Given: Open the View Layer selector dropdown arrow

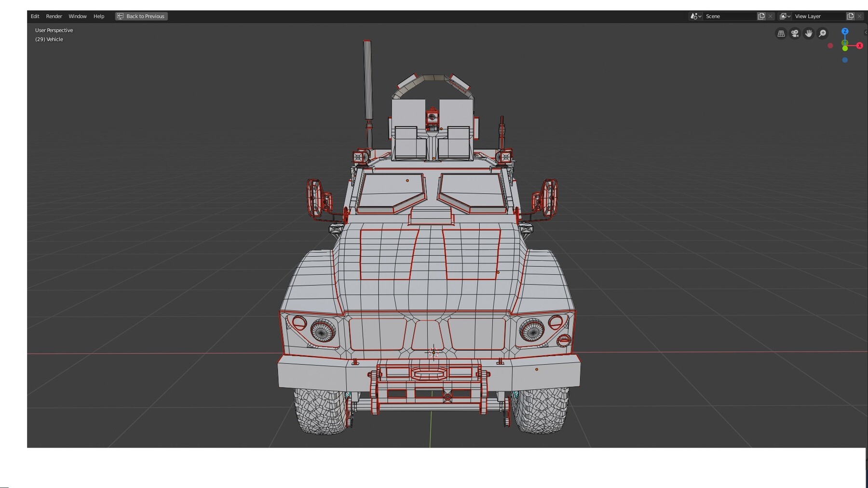Looking at the screenshot, I should pos(789,16).
